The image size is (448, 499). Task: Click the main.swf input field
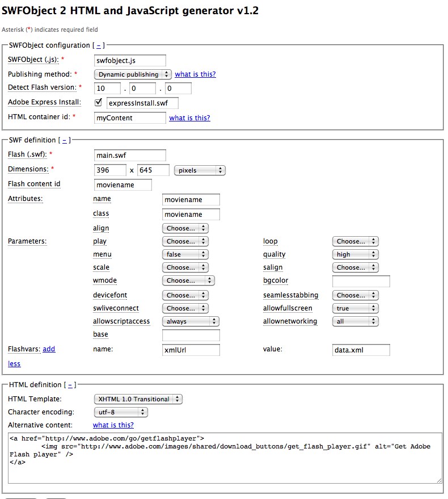[130, 156]
